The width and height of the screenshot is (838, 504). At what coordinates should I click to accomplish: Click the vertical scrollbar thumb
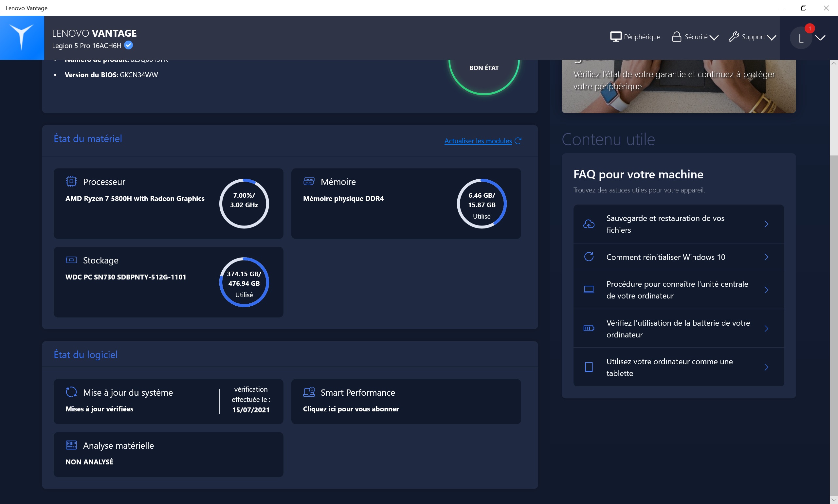tap(834, 325)
